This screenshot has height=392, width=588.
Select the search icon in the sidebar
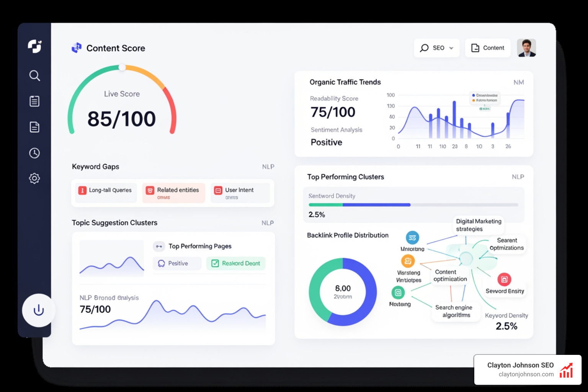[34, 76]
